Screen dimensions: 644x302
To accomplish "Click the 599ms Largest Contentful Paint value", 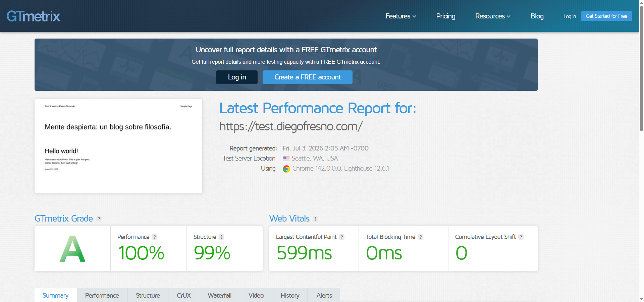I will (x=304, y=253).
